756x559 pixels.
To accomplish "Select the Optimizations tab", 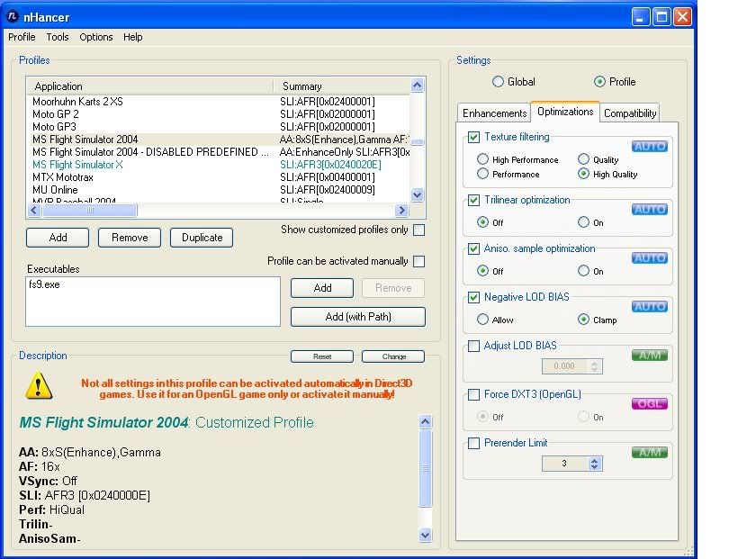I will click(x=565, y=112).
